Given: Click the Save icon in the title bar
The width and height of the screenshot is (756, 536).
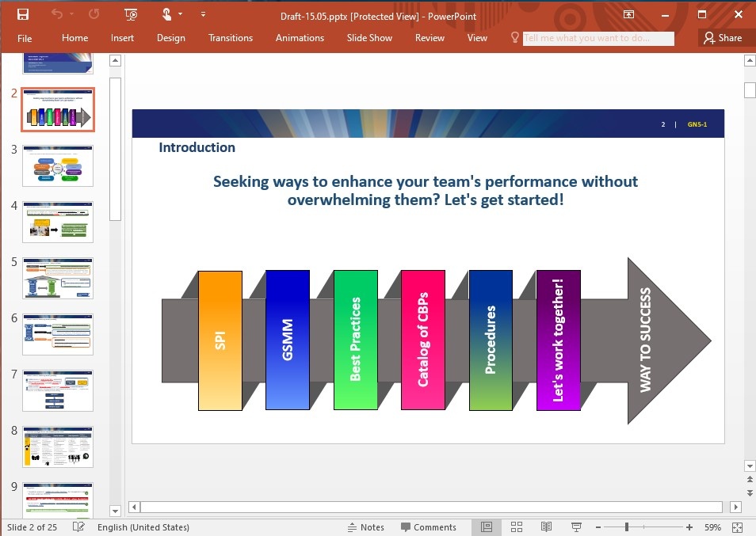Looking at the screenshot, I should (x=23, y=14).
